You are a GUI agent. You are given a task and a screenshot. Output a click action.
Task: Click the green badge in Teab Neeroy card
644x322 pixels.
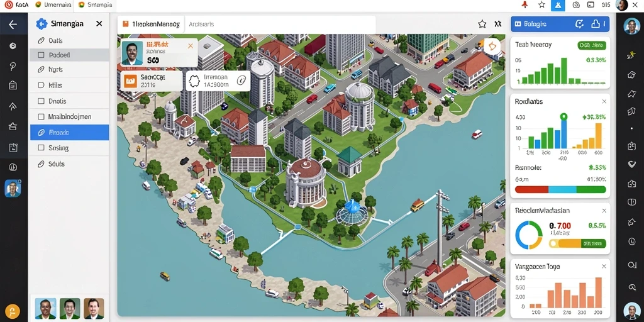click(591, 45)
